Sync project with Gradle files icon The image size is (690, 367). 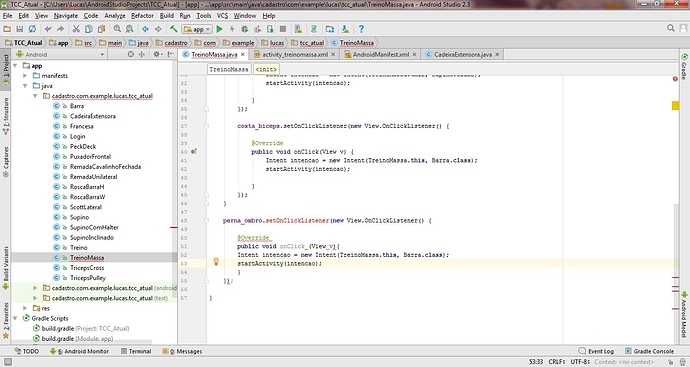(314, 29)
